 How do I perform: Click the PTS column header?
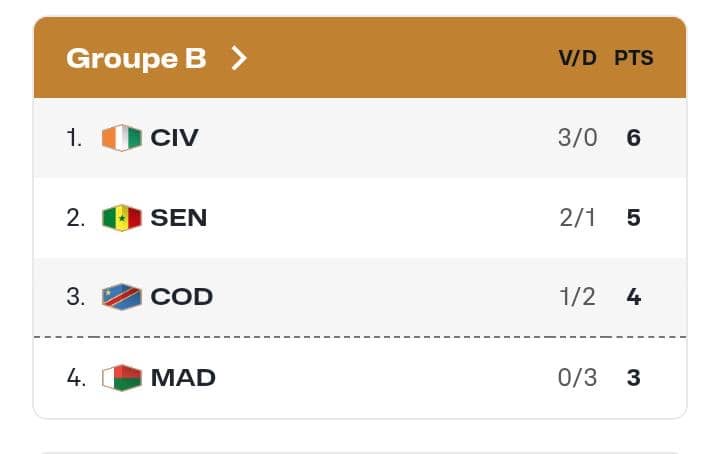[x=634, y=58]
